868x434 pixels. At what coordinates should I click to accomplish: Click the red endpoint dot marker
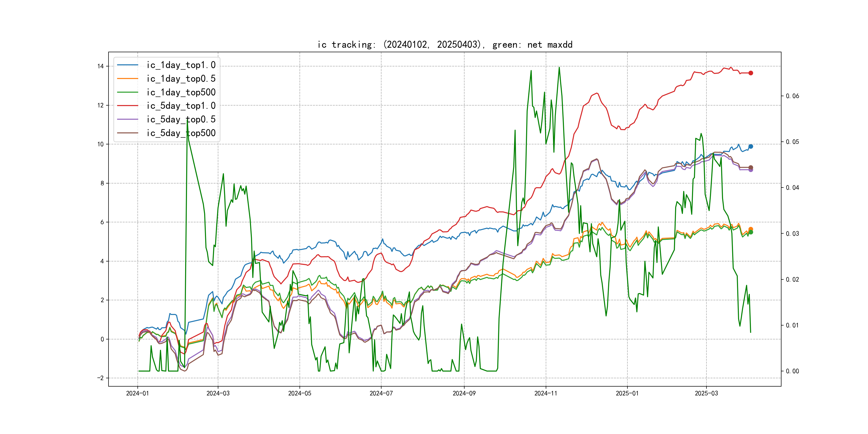751,73
